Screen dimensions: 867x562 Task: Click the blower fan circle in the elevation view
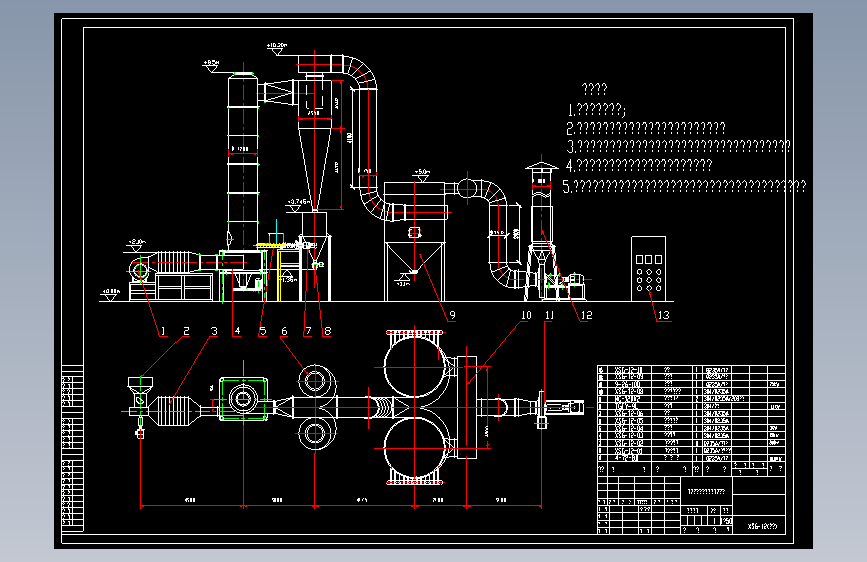click(x=140, y=271)
